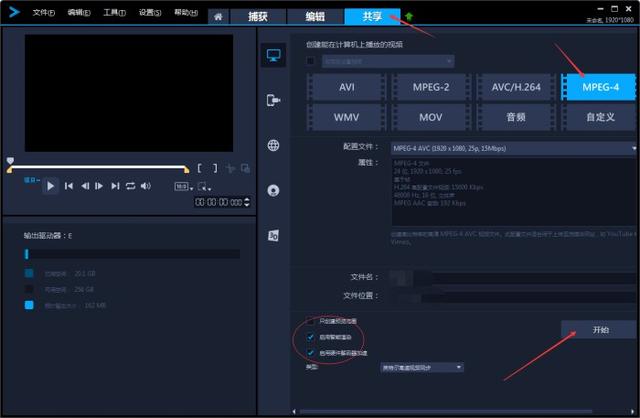The image size is (640, 418).
Task: Open the profile MPEG-4 AVC dropdown
Action: [513, 148]
